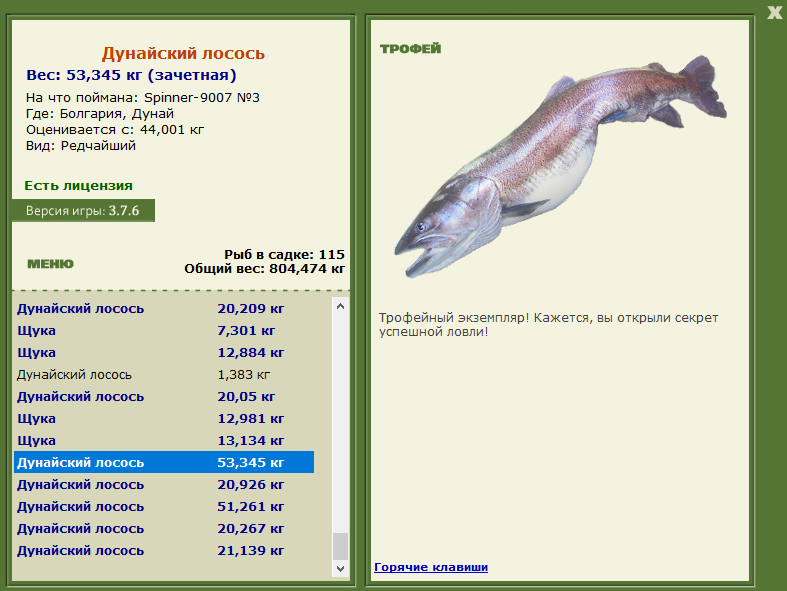Click the Версия игры: 3.7.6 badge
The width and height of the screenshot is (787, 591).
tap(83, 210)
